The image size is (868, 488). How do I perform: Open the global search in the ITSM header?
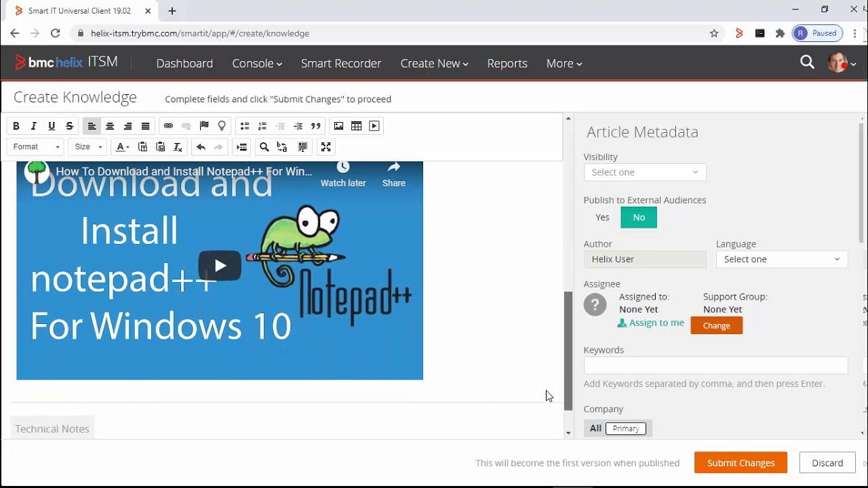point(807,62)
